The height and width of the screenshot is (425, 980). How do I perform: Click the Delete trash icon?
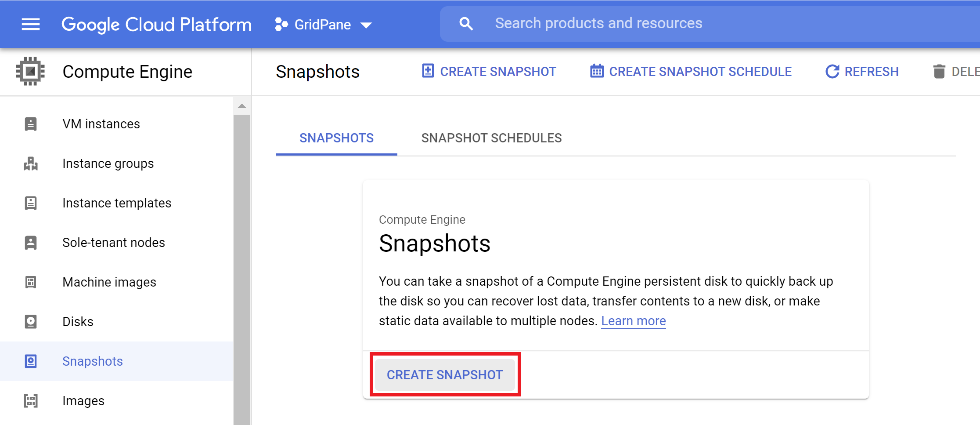tap(939, 71)
